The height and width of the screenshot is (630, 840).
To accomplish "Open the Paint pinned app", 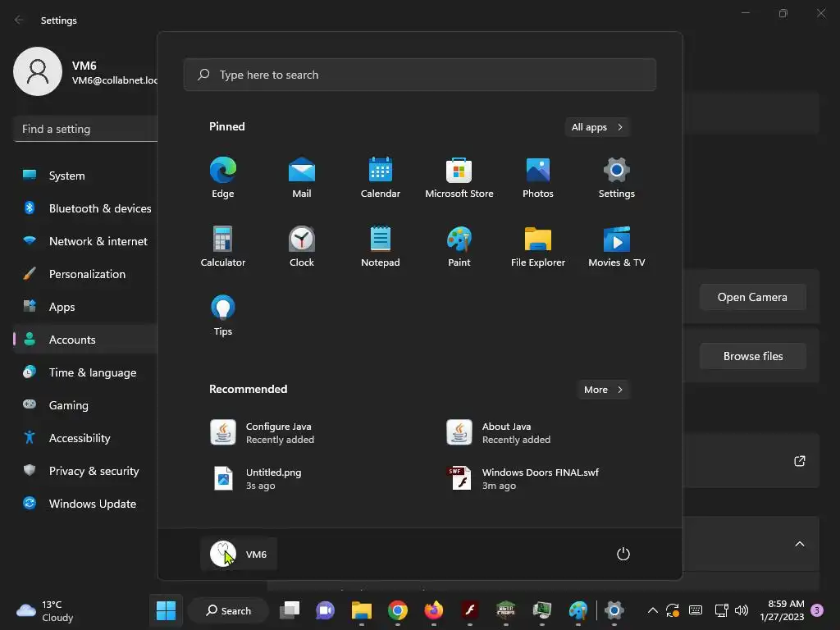I will coord(459,246).
